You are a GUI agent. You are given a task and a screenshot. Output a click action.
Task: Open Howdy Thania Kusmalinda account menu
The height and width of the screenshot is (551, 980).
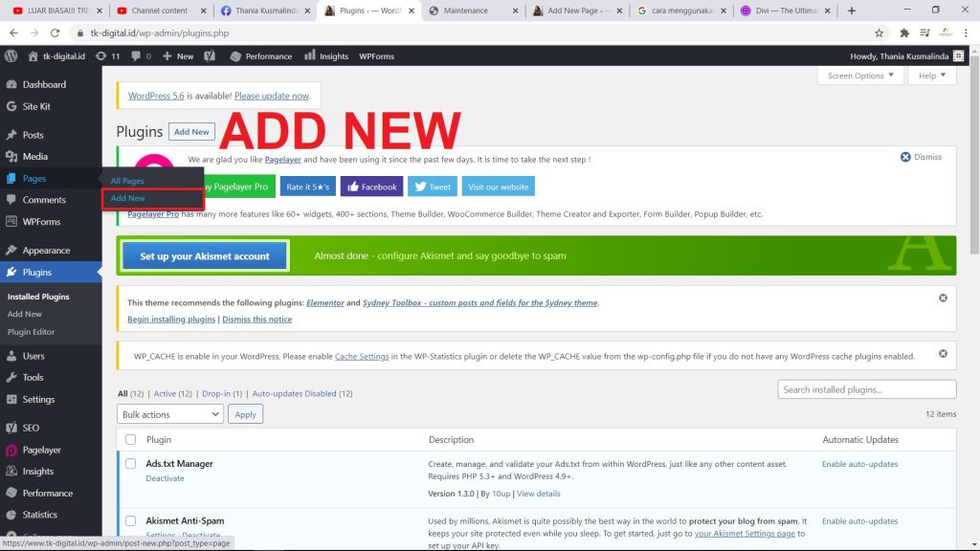[907, 56]
